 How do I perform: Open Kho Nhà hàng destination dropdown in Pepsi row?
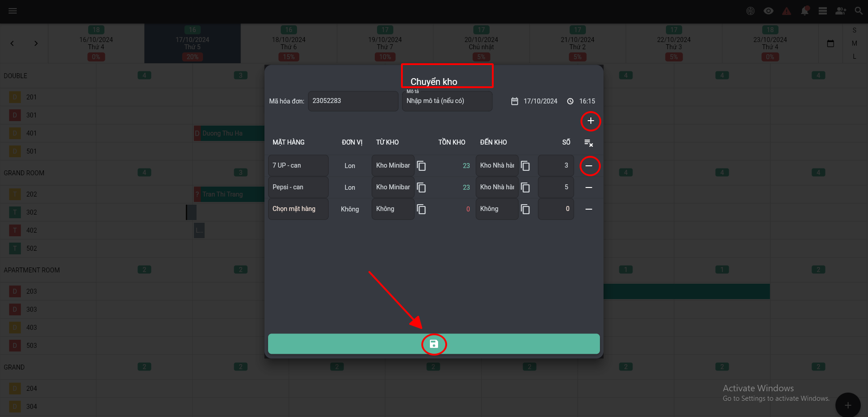click(497, 187)
